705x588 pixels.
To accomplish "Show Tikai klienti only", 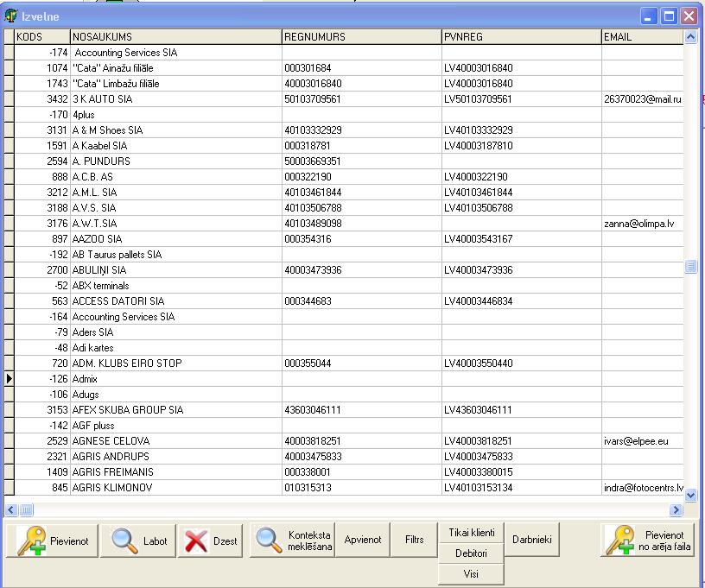I will 471,533.
